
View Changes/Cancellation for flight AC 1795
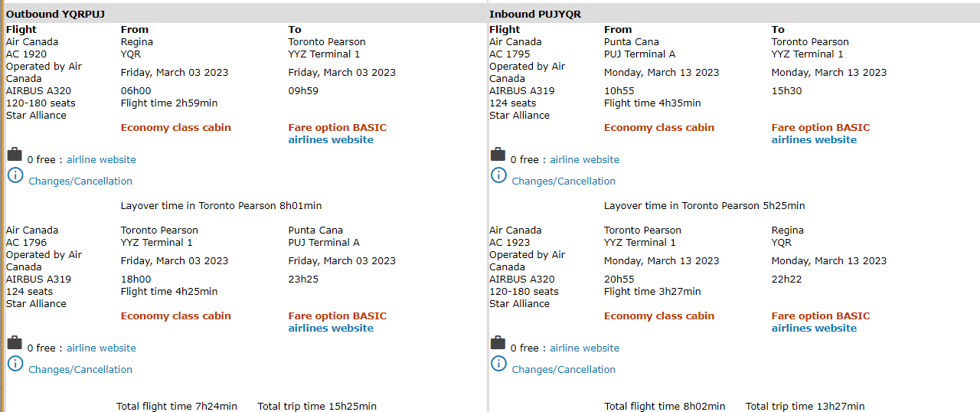click(563, 181)
